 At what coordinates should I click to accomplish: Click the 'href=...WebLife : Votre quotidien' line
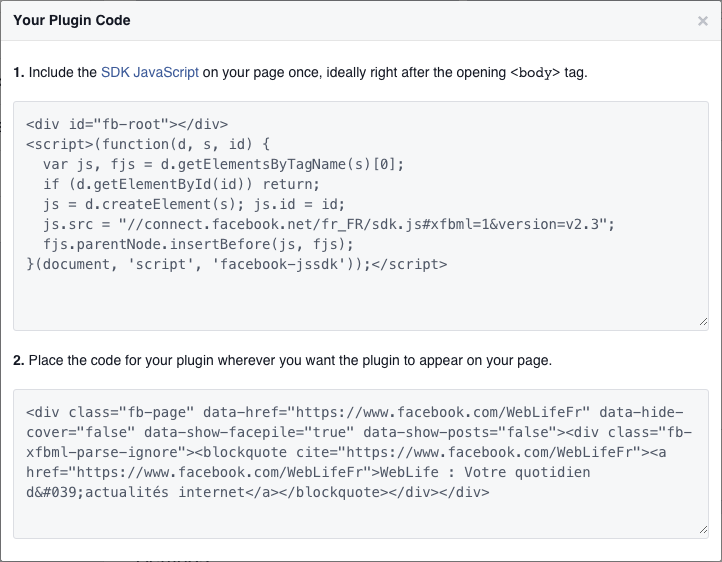[x=308, y=472]
